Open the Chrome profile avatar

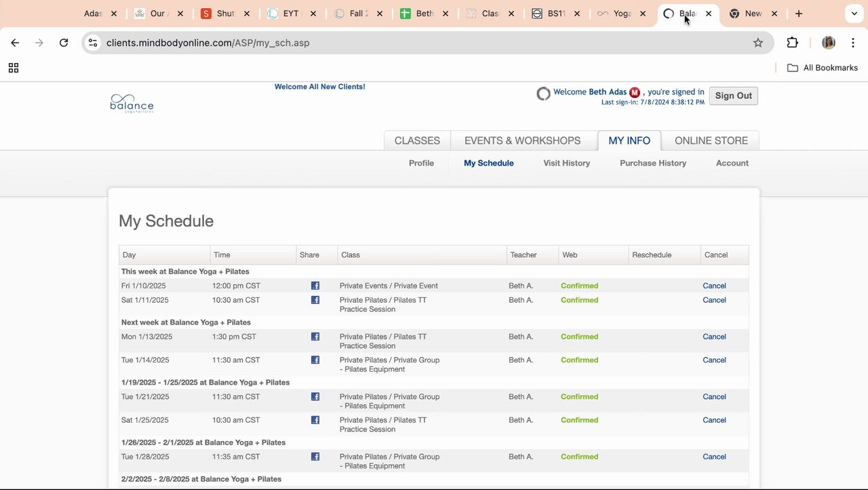(828, 43)
